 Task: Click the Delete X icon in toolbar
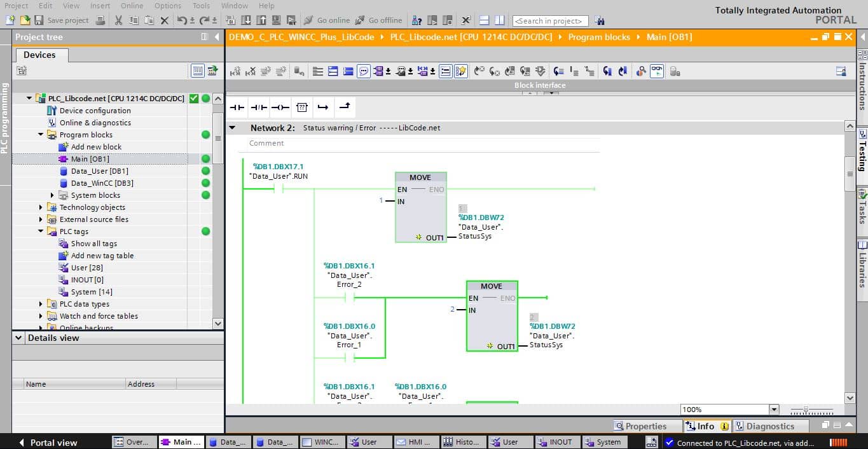pyautogui.click(x=165, y=20)
